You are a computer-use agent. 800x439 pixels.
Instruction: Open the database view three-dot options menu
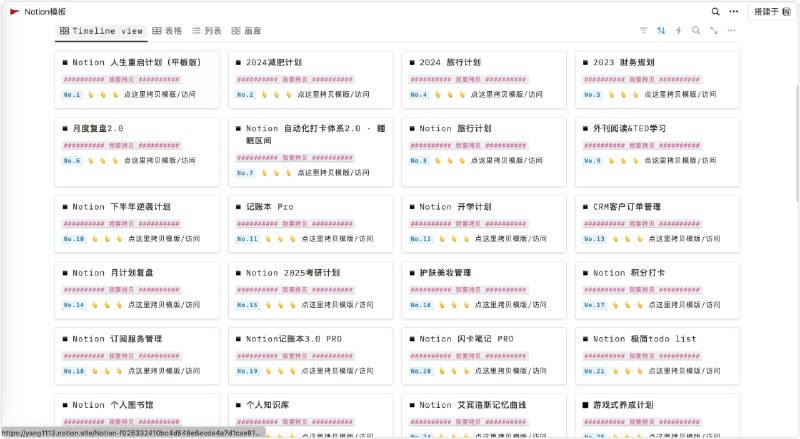[731, 31]
